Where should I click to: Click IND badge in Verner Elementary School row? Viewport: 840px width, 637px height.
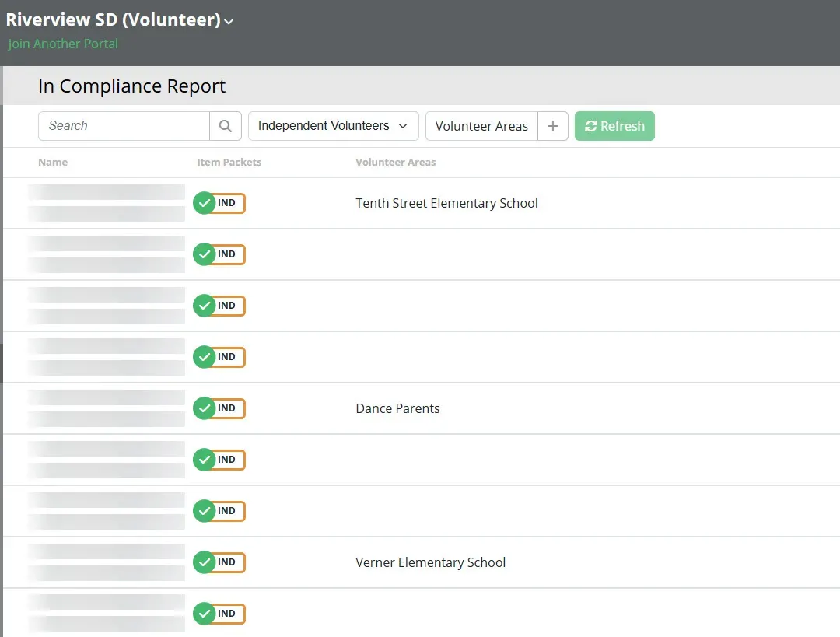pyautogui.click(x=219, y=562)
